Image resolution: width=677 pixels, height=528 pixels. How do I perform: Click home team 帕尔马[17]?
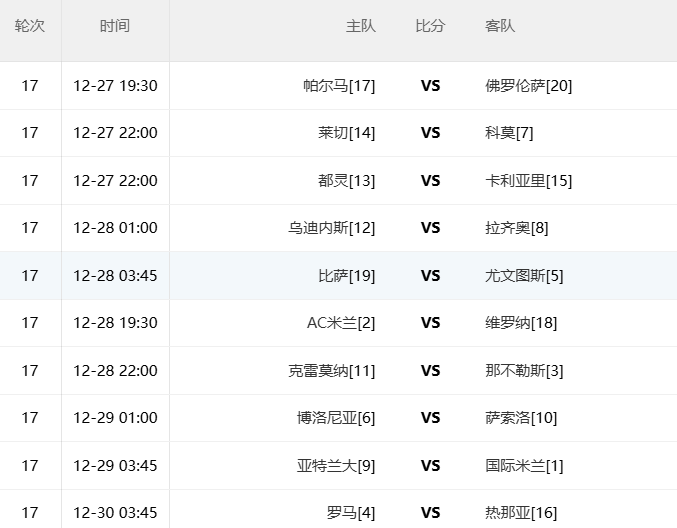339,86
